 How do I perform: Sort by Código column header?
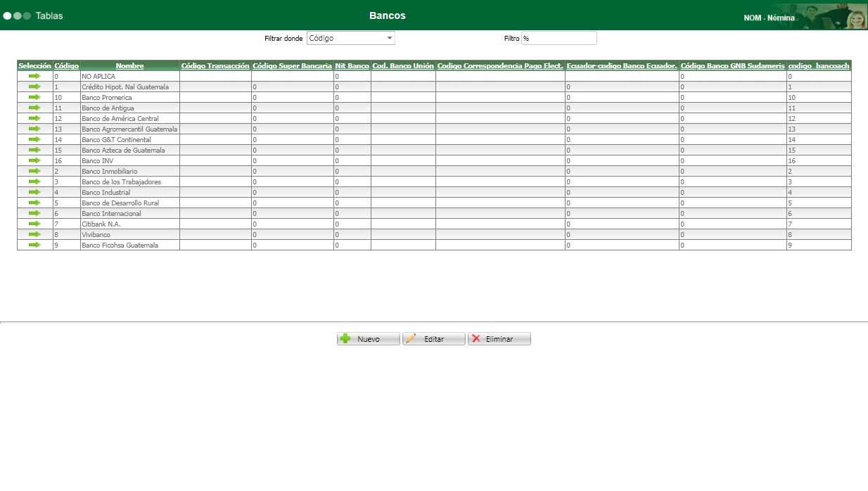pos(67,65)
